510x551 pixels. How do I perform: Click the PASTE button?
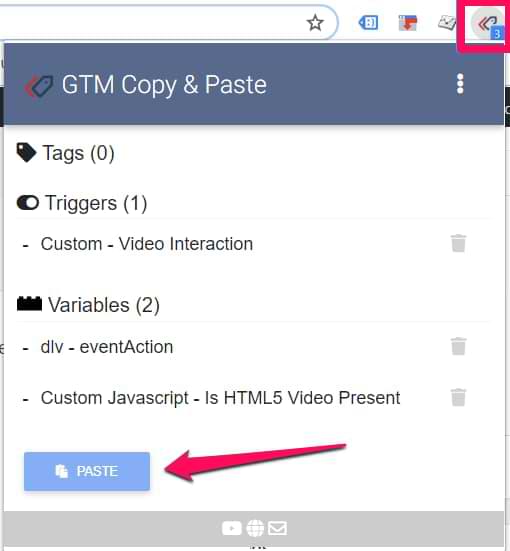tap(87, 471)
